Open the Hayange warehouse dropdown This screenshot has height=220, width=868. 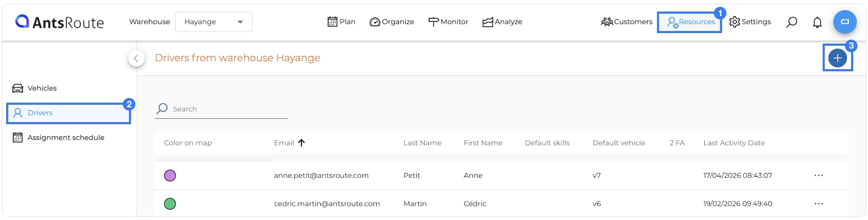[x=214, y=22]
